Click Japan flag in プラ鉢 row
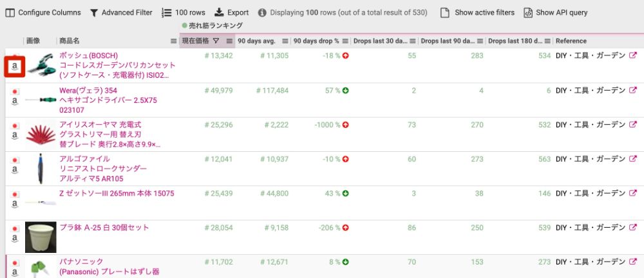The width and height of the screenshot is (644, 278). pos(15,228)
